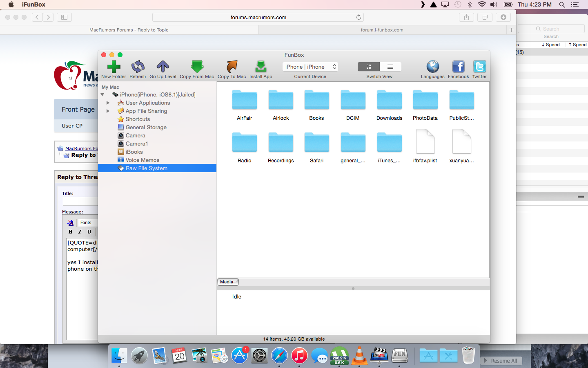
Task: Open the Current Device dropdown
Action: pyautogui.click(x=310, y=67)
